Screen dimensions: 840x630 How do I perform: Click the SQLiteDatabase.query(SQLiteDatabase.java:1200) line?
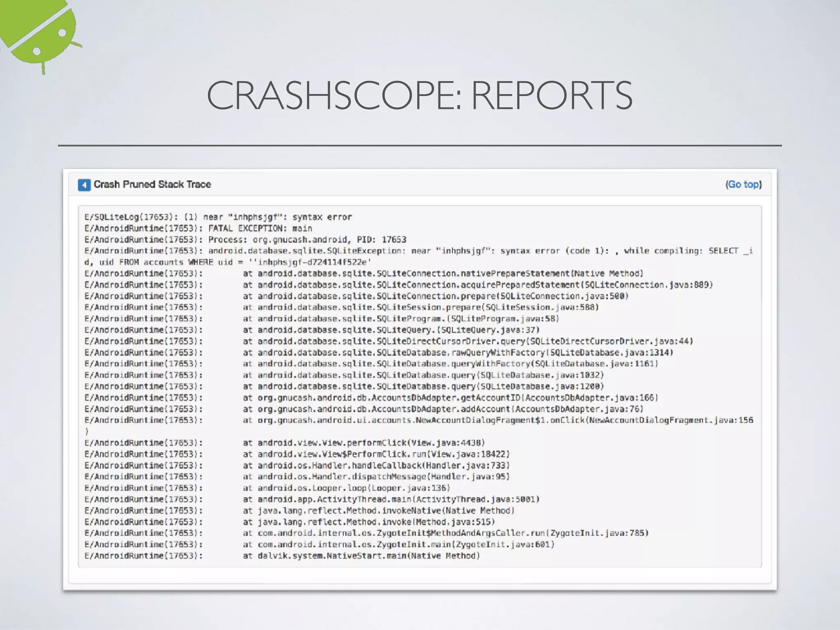[344, 386]
